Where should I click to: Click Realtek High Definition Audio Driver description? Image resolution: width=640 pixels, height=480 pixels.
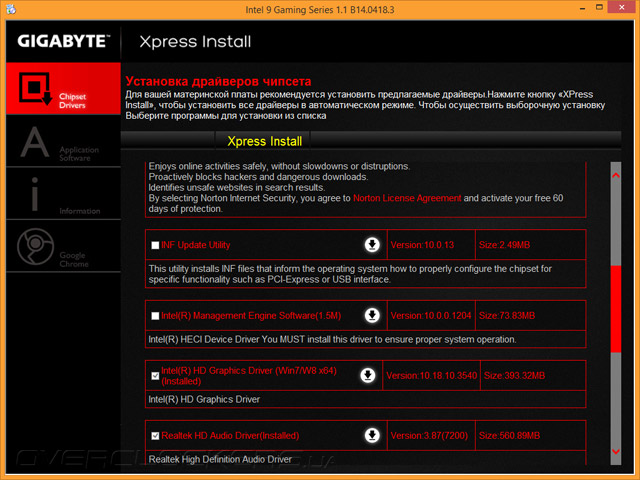(220, 459)
